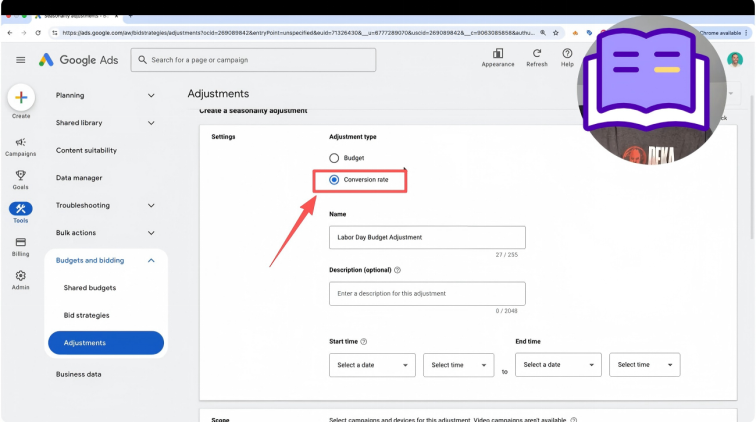The height and width of the screenshot is (422, 756).
Task: Open the start date dropdown
Action: (x=372, y=365)
